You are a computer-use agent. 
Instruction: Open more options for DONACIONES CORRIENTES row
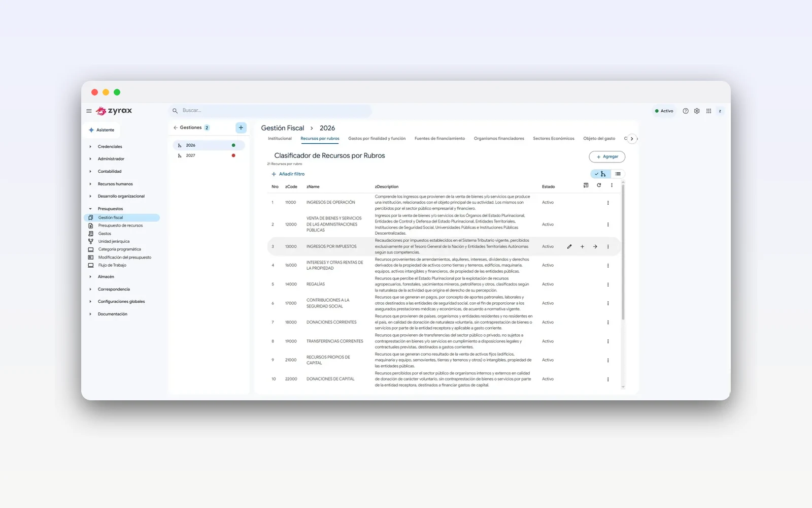click(x=608, y=323)
